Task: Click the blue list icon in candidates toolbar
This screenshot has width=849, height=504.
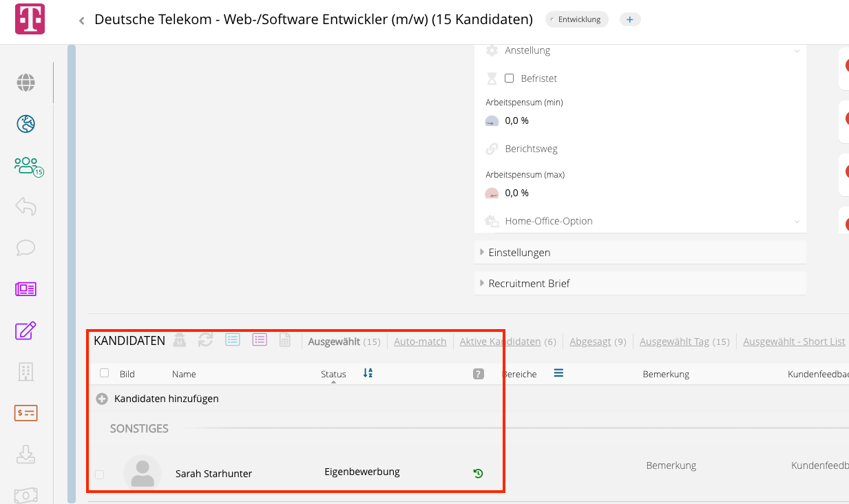Action: coord(233,339)
